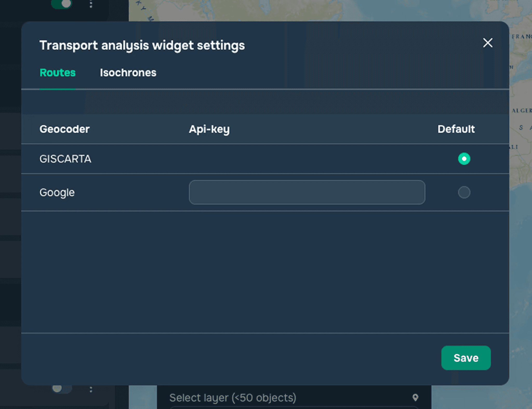Screen dimensions: 532x409
Task: Close the widget settings dialog with X
Action: pyautogui.click(x=488, y=43)
